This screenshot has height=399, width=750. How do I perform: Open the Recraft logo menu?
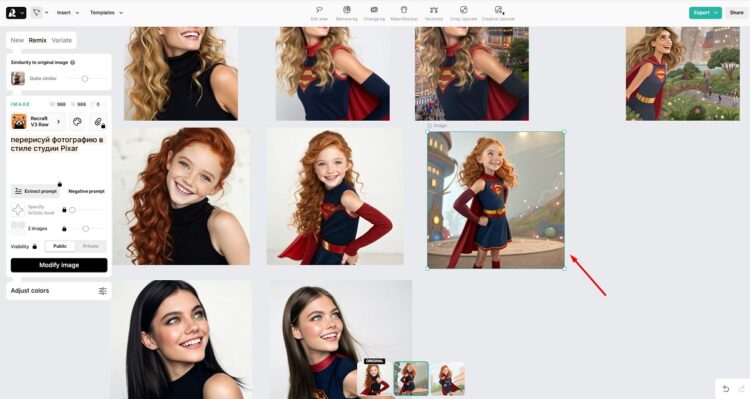16,12
